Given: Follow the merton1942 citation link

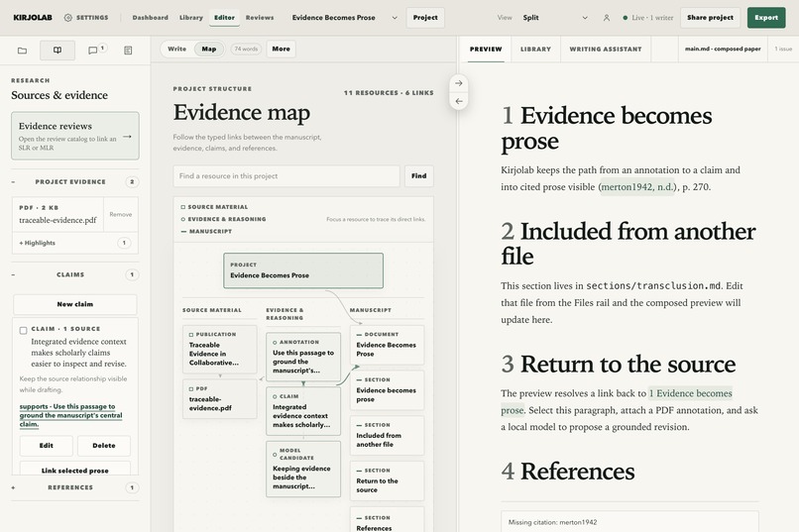Looking at the screenshot, I should point(638,187).
